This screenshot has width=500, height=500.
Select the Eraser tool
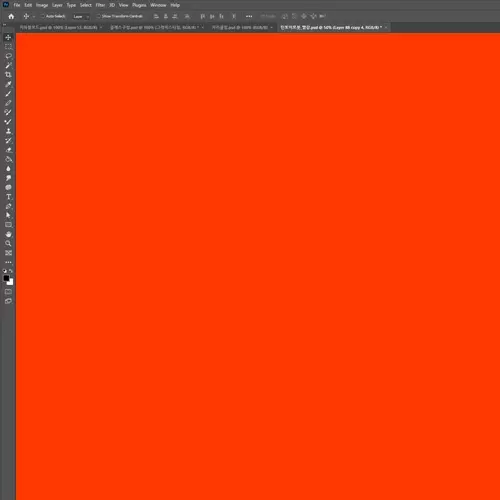(x=8, y=150)
